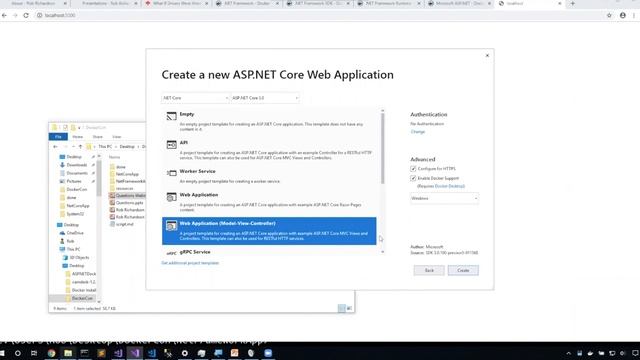Open a new browser tab
The height and width of the screenshot is (360, 640).
pyautogui.click(x=573, y=4)
